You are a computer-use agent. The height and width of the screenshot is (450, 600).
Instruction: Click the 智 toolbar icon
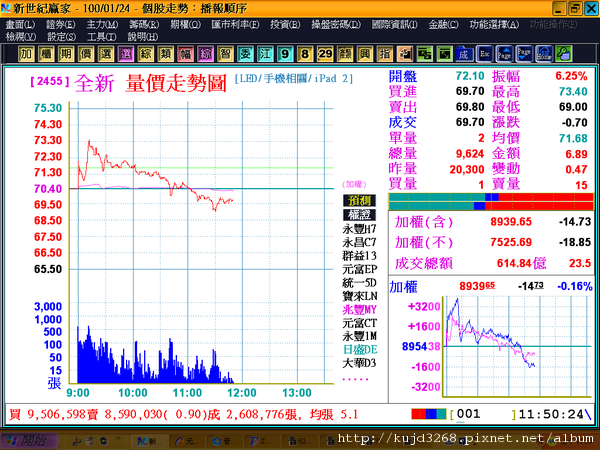click(x=225, y=54)
